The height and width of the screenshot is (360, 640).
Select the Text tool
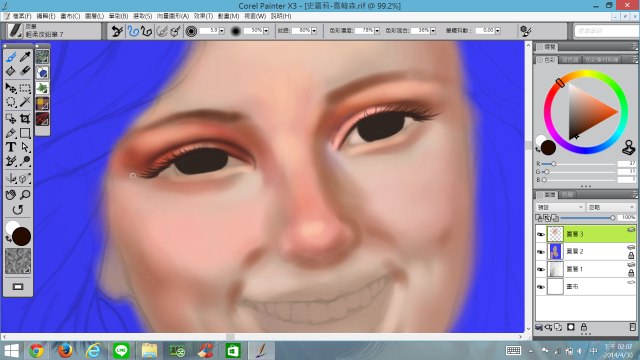coord(11,147)
